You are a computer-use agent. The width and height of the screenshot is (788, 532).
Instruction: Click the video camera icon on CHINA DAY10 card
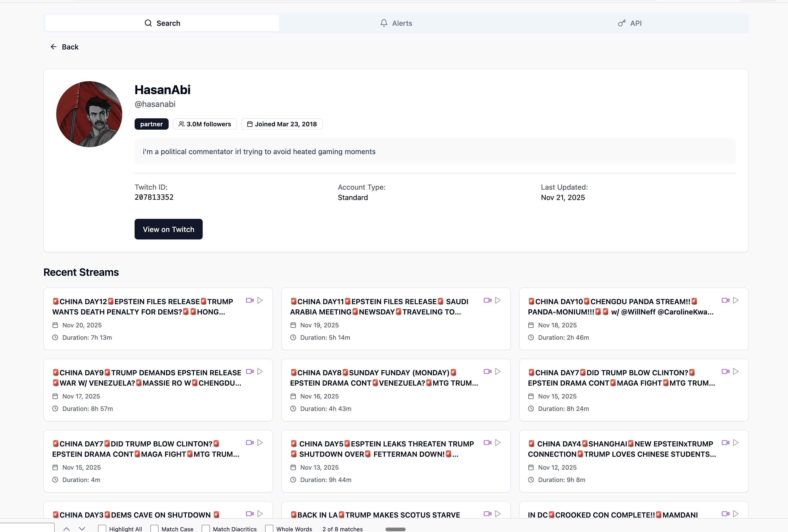click(x=726, y=300)
